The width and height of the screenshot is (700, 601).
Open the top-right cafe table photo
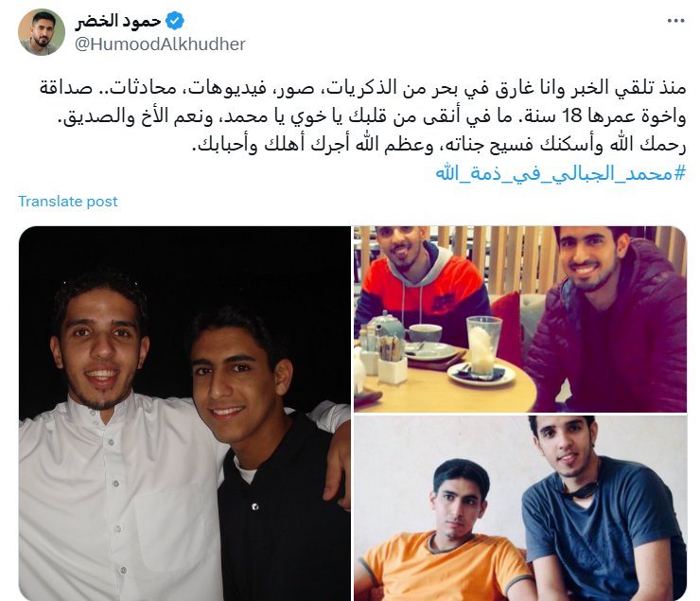pos(520,319)
